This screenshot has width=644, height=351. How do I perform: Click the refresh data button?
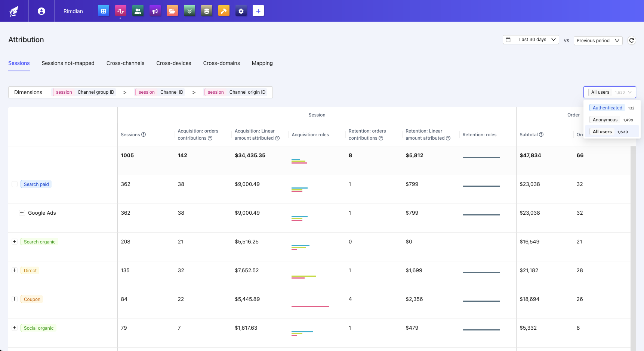tap(632, 40)
